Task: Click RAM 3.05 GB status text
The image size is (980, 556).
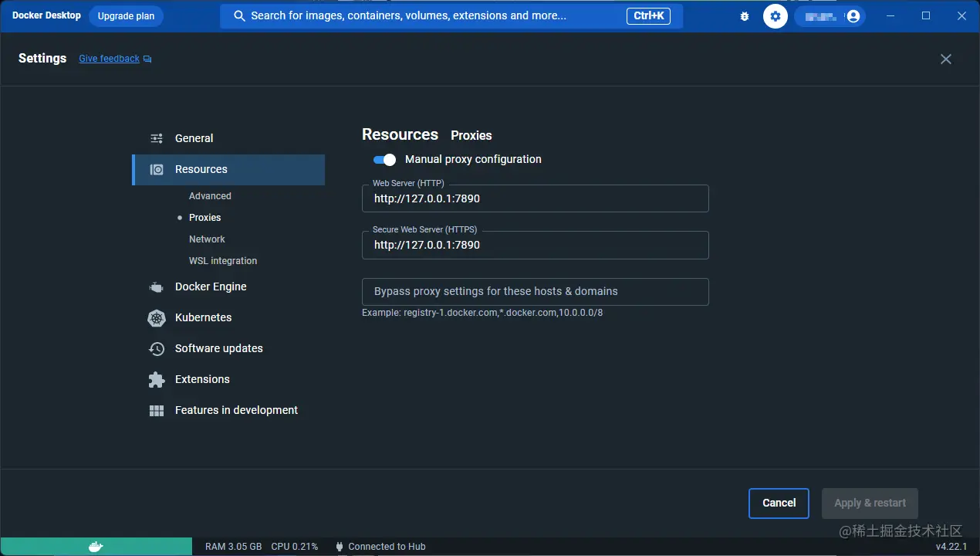Action: (233, 547)
